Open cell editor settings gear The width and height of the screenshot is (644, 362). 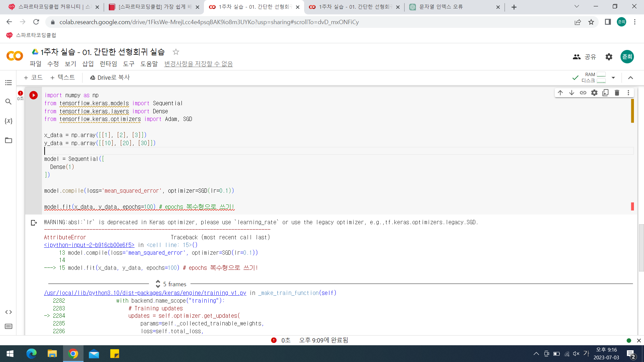pos(594,93)
